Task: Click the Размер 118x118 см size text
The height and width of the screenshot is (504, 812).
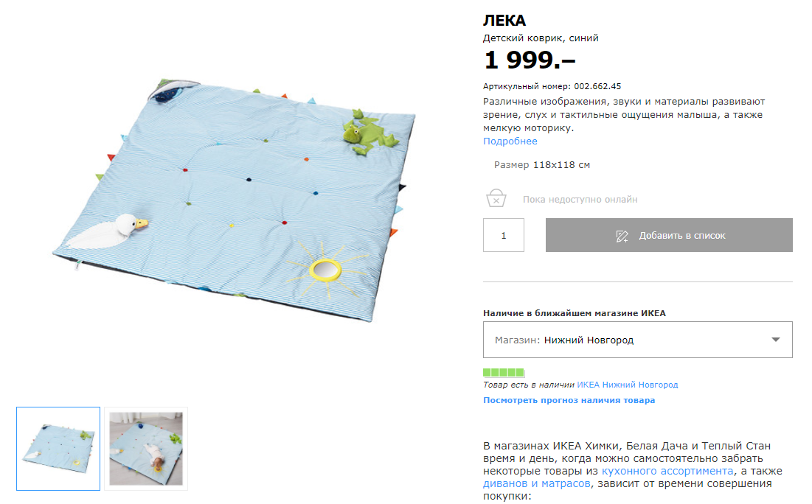Action: [541, 164]
